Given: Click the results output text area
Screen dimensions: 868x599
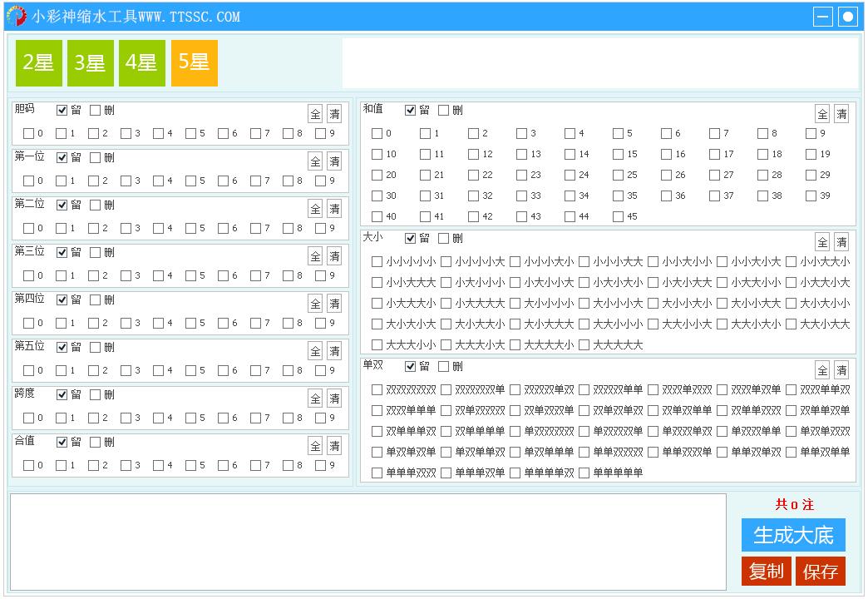Looking at the screenshot, I should click(368, 542).
